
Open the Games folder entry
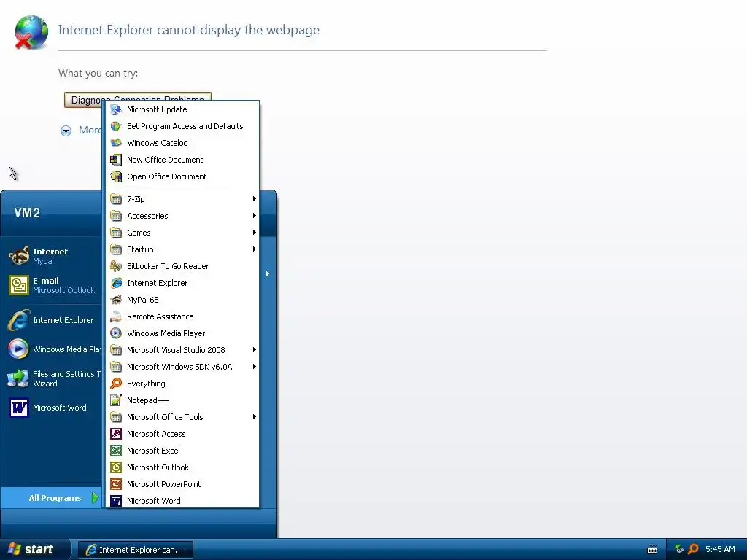pyautogui.click(x=183, y=233)
